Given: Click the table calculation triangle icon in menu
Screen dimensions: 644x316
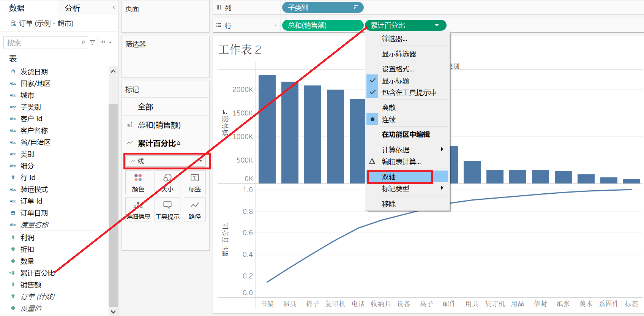Looking at the screenshot, I should pos(372,161).
